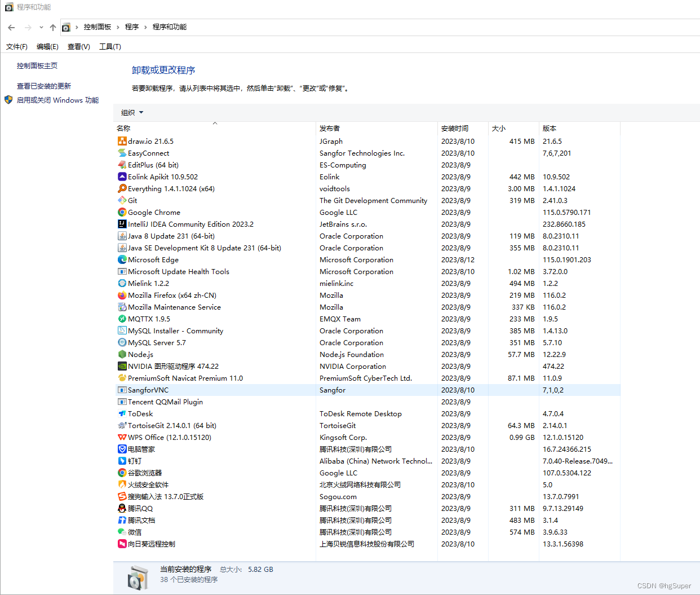Click the MySQL Server 5.7 icon
Viewport: 700px width, 595px height.
pos(121,342)
